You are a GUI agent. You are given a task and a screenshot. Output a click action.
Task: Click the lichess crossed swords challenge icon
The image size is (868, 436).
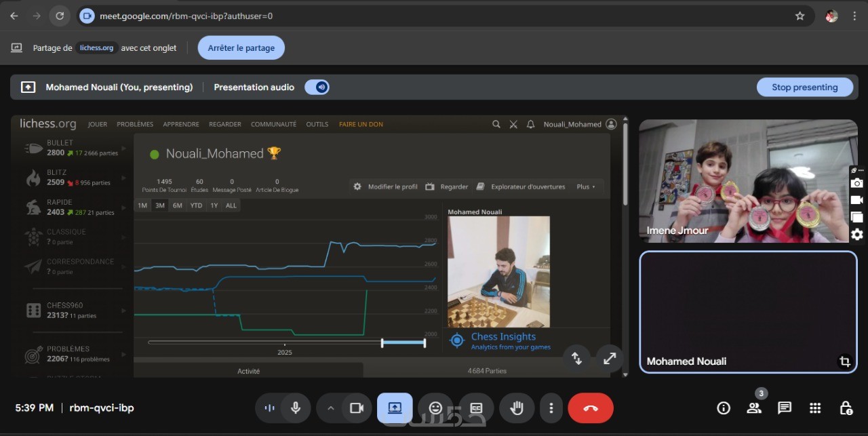513,124
